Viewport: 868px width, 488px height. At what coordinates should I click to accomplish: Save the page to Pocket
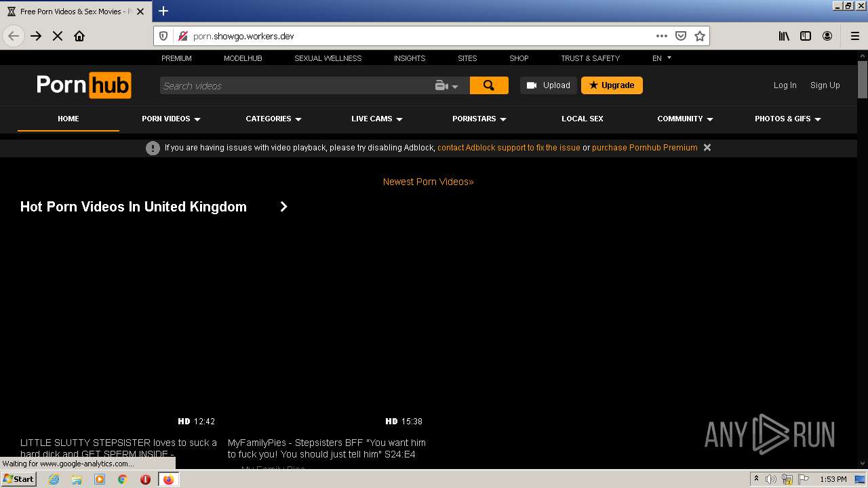(x=681, y=36)
